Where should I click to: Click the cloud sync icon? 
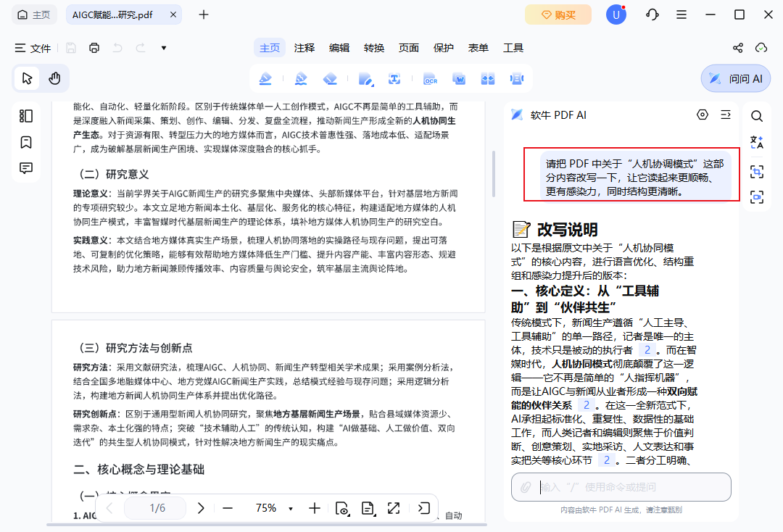pyautogui.click(x=761, y=48)
